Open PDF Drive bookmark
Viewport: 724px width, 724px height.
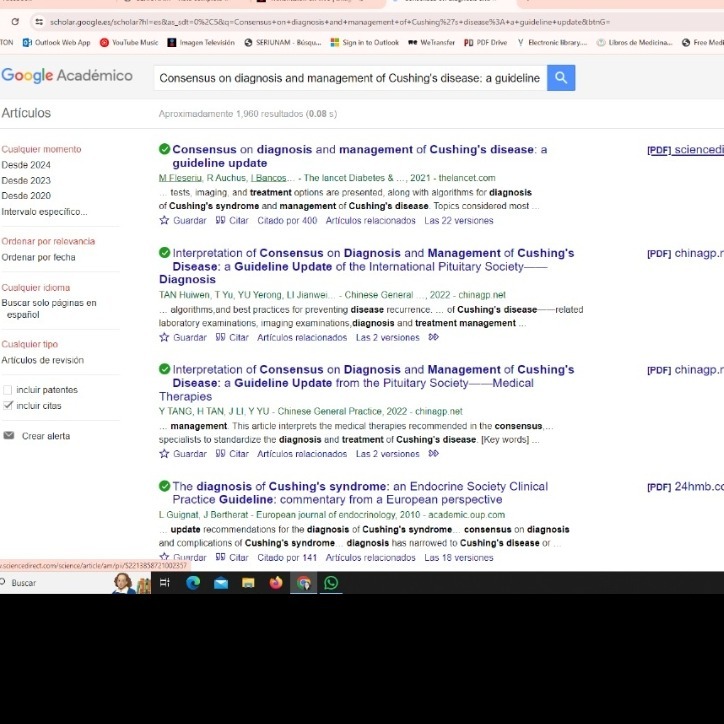pyautogui.click(x=485, y=42)
